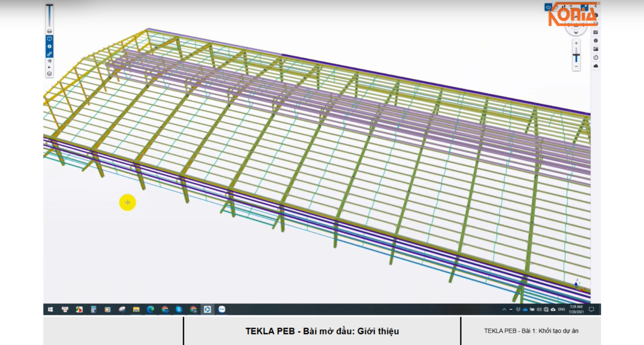
Task: Click the taskbar clock showing 7:29 AM
Action: (576, 309)
